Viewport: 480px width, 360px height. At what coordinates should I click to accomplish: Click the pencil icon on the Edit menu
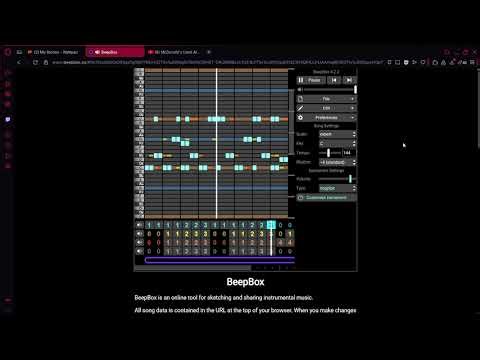tap(300, 108)
